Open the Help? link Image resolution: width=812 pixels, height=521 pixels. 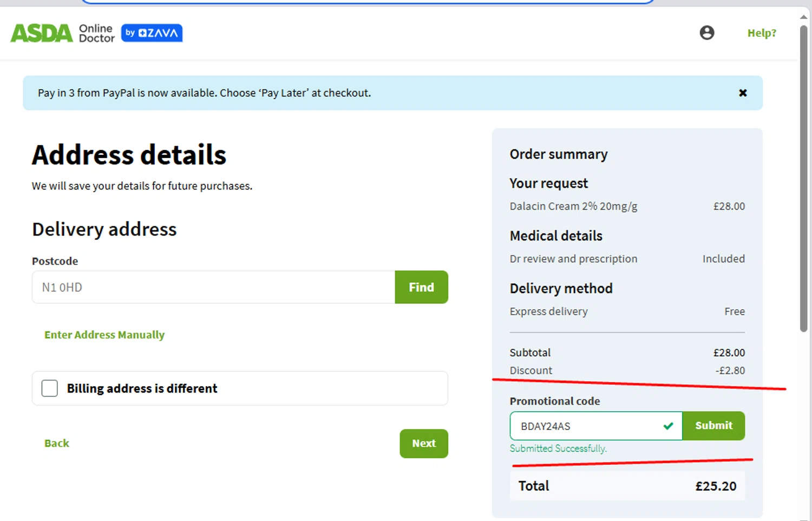[x=762, y=33]
